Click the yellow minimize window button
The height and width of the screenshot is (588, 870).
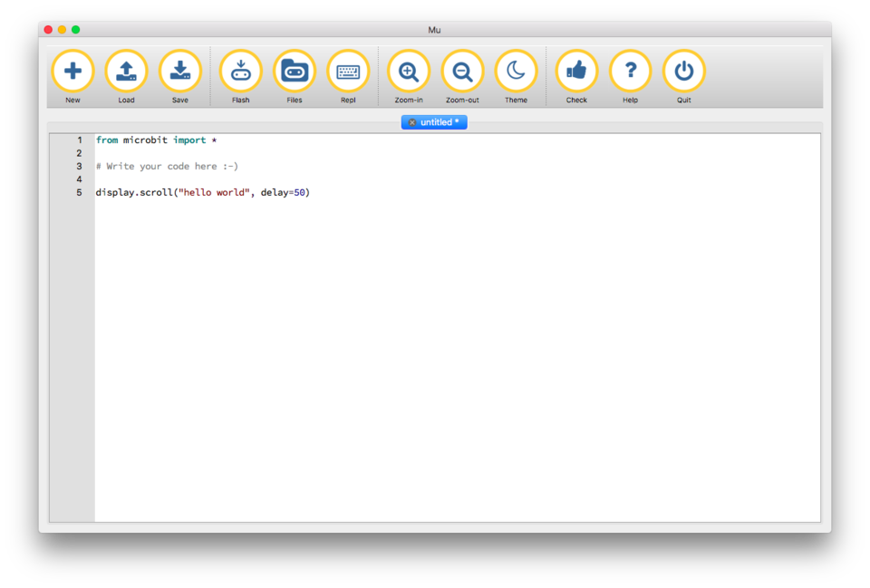coord(63,29)
